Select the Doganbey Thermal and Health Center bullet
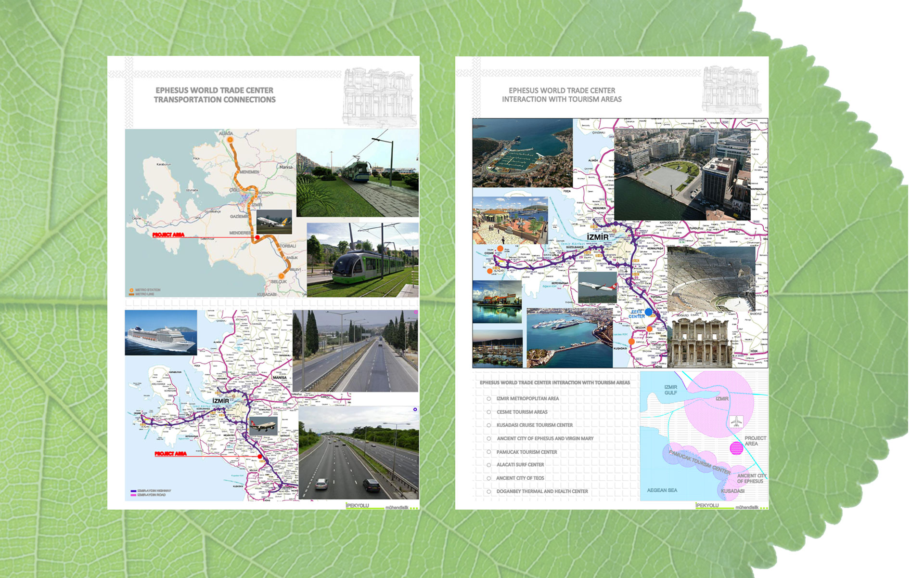Screen dimensions: 924x578 [x=488, y=491]
